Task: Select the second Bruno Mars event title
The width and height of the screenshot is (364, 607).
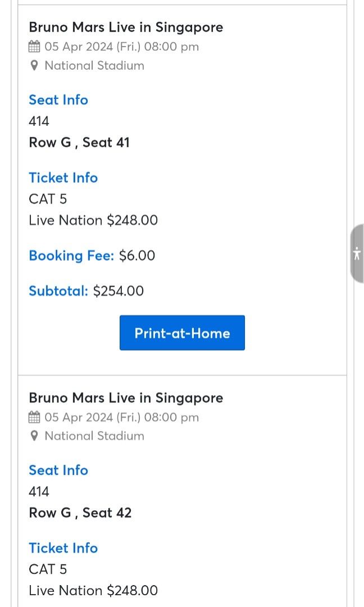Action: [x=126, y=397]
